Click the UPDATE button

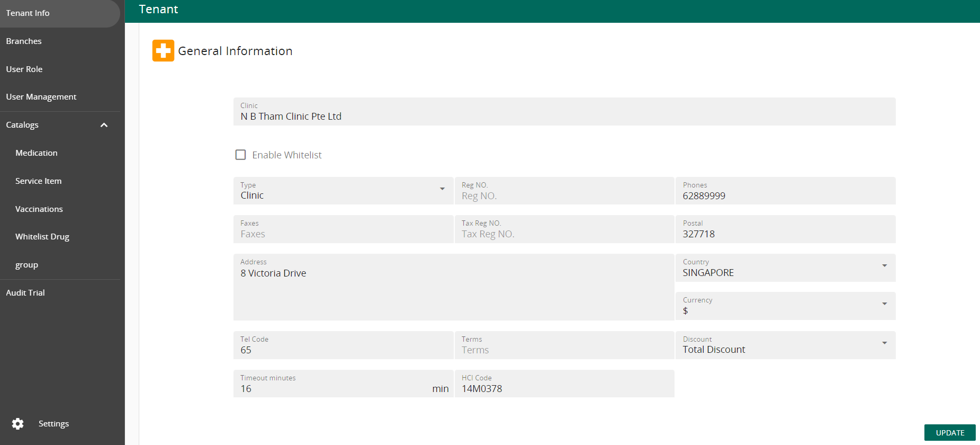coord(950,433)
